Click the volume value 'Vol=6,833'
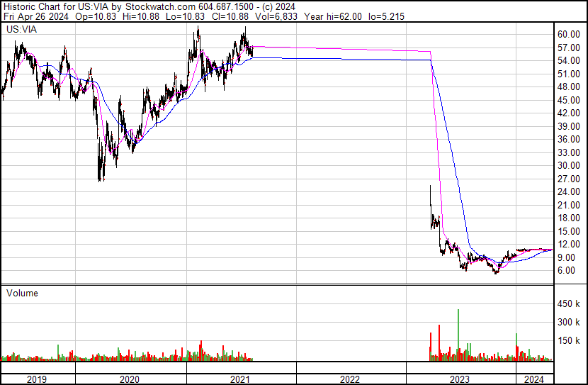 [x=276, y=16]
